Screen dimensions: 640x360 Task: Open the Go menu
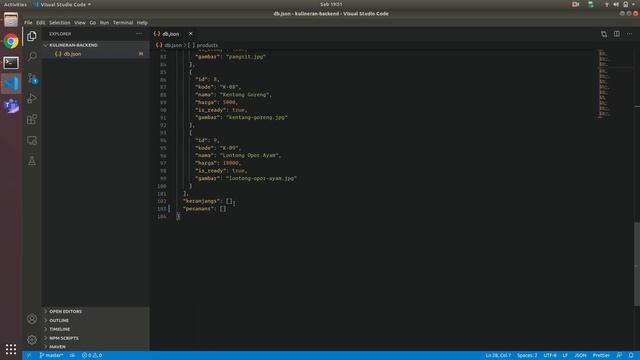(93, 22)
